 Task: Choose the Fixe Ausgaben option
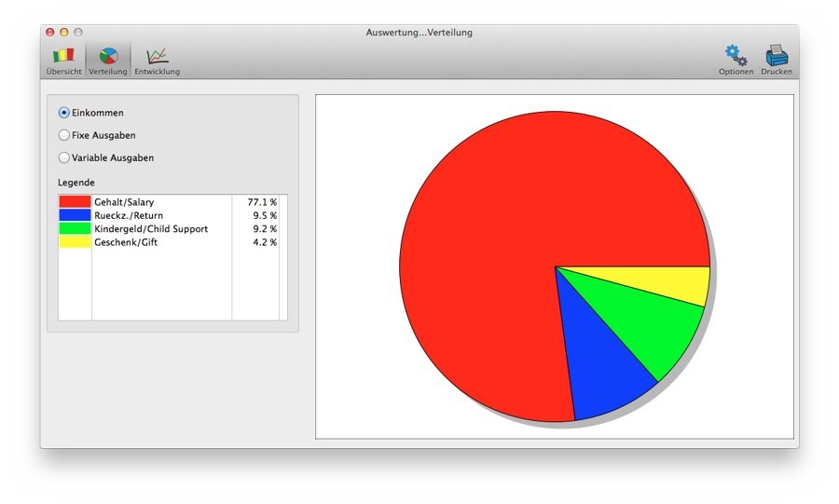(64, 135)
